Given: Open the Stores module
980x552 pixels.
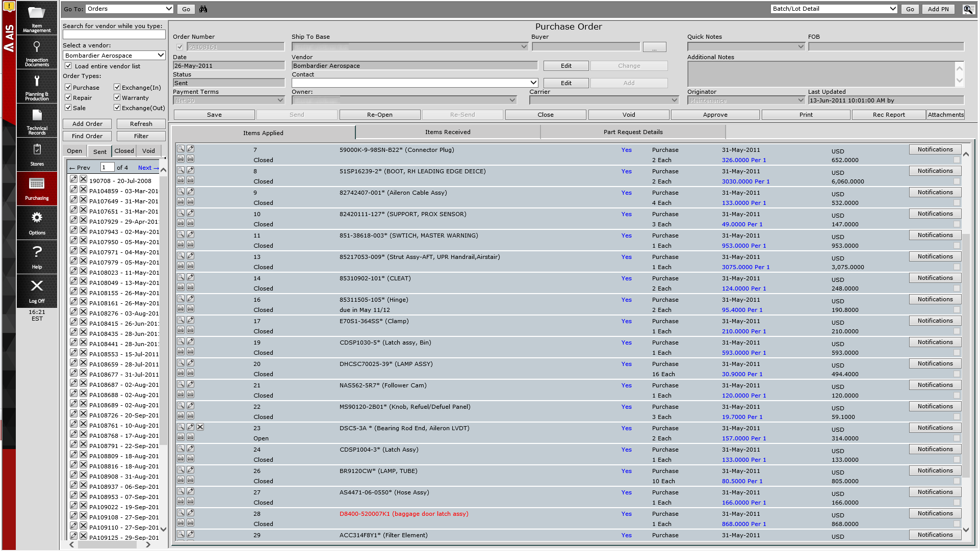Looking at the screenshot, I should point(37,155).
